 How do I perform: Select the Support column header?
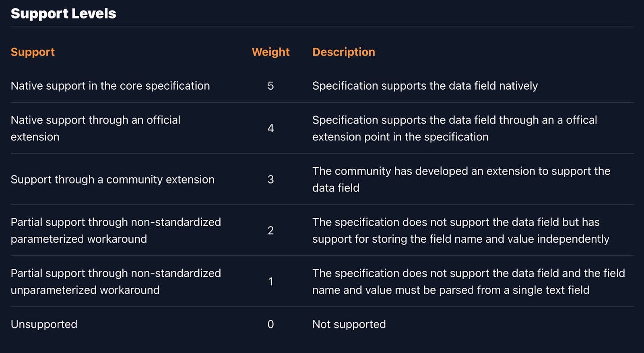(x=33, y=52)
